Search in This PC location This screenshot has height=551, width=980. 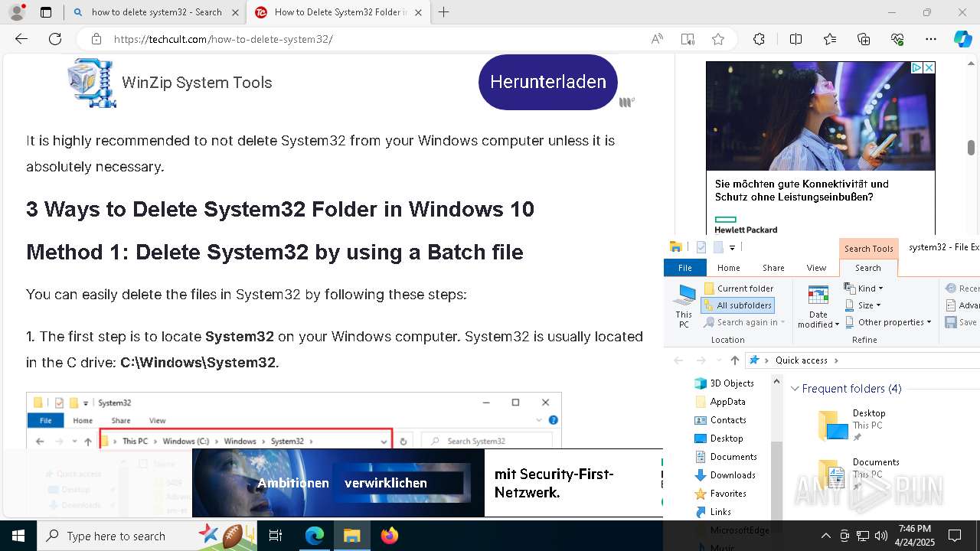coord(684,306)
